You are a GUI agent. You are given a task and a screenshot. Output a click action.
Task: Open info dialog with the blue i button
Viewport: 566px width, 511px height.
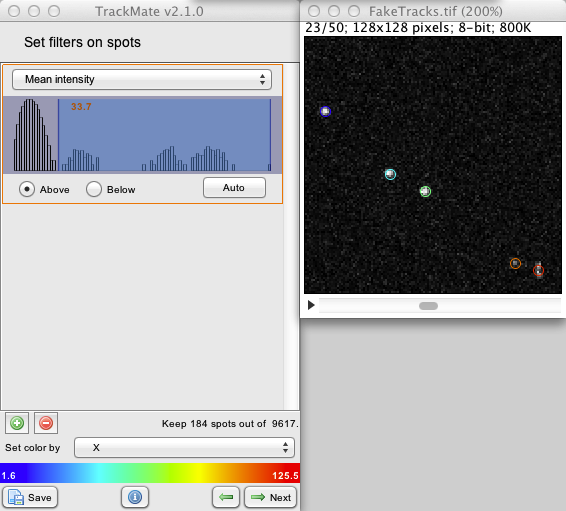(135, 497)
